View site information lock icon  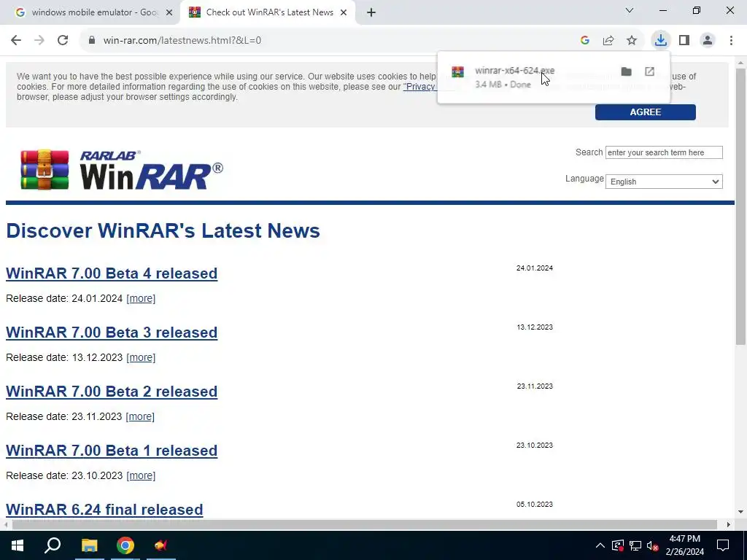click(x=92, y=40)
